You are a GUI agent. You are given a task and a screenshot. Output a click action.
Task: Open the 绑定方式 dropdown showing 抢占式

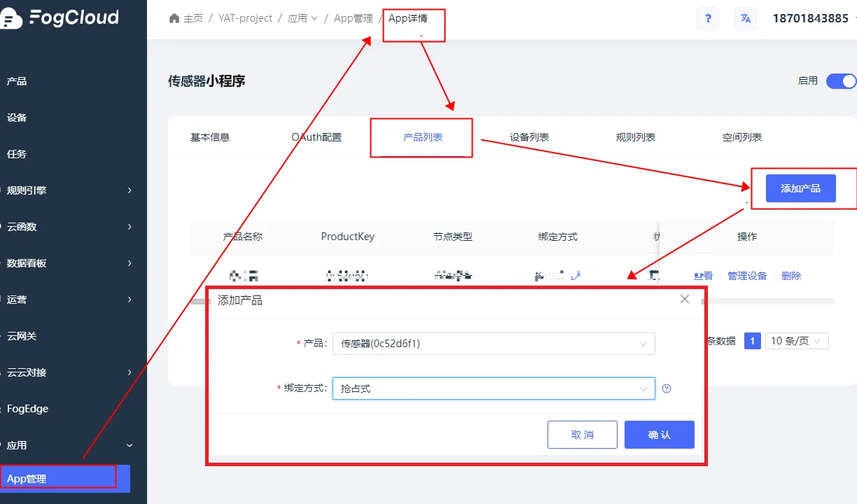click(x=494, y=388)
